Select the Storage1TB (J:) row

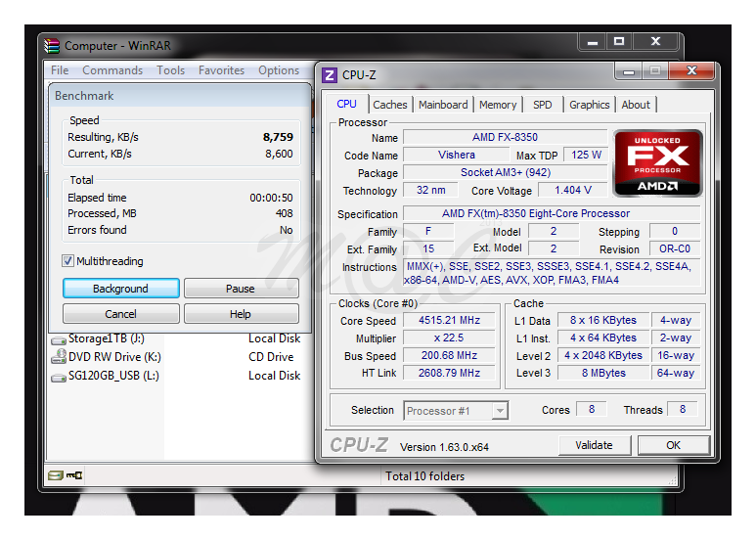click(176, 338)
